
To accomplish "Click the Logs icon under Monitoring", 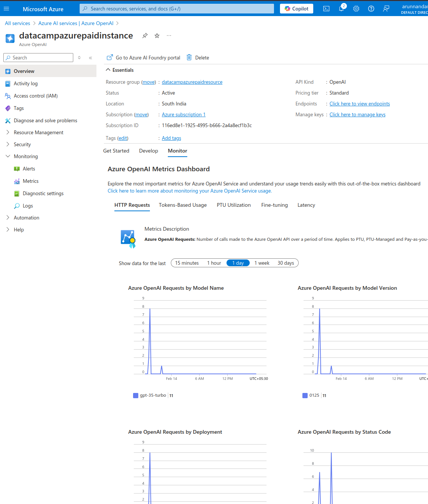I will click(x=17, y=206).
